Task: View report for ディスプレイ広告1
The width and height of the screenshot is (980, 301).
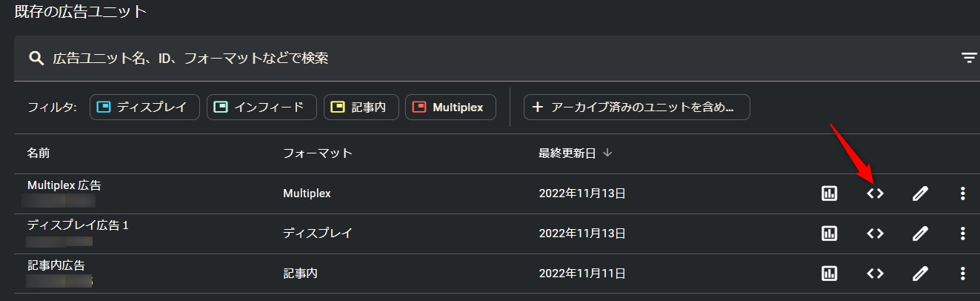Action: click(829, 234)
